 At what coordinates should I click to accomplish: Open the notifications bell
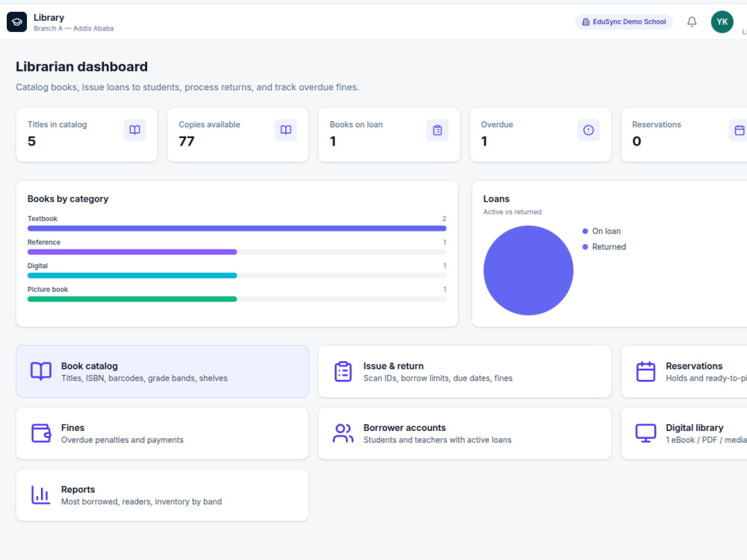click(x=692, y=22)
